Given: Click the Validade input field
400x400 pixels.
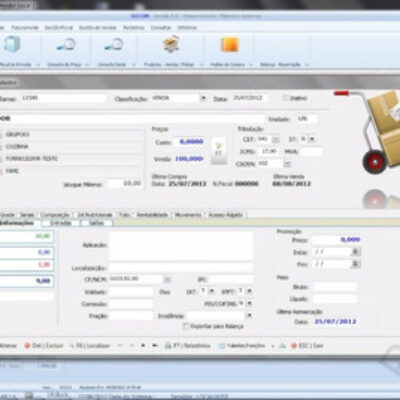Looking at the screenshot, I should (131, 292).
